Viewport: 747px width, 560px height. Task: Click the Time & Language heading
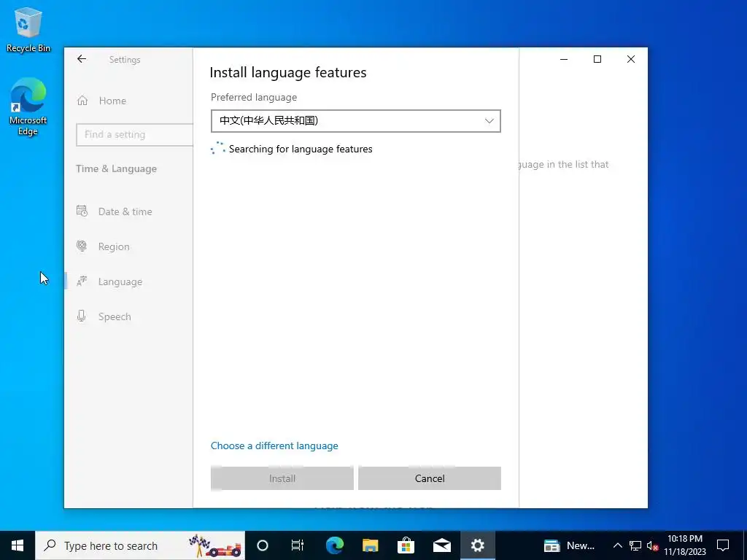click(116, 168)
